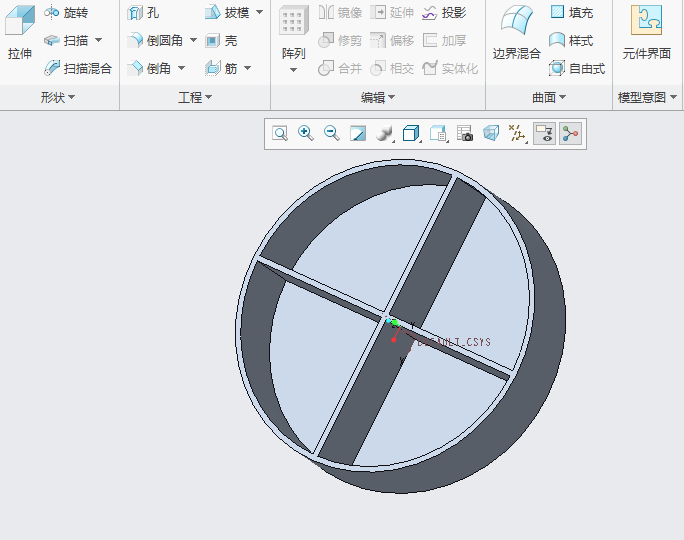
Task: Toggle the spin center display
Action: [570, 134]
